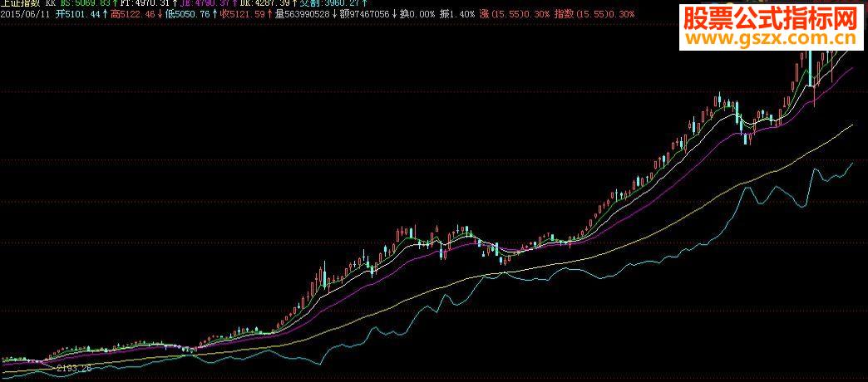Click the KK indicator name
Viewport: 868px width, 382px height.
click(51, 2)
